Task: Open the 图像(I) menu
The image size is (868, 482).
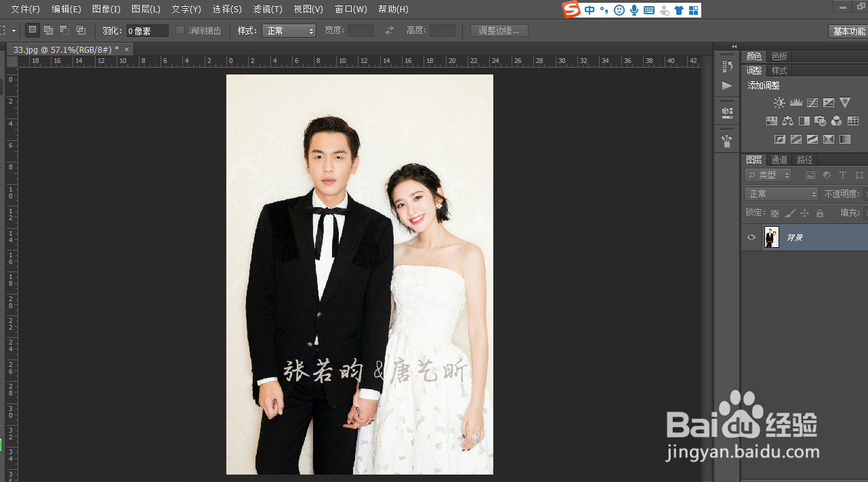Action: (x=106, y=9)
